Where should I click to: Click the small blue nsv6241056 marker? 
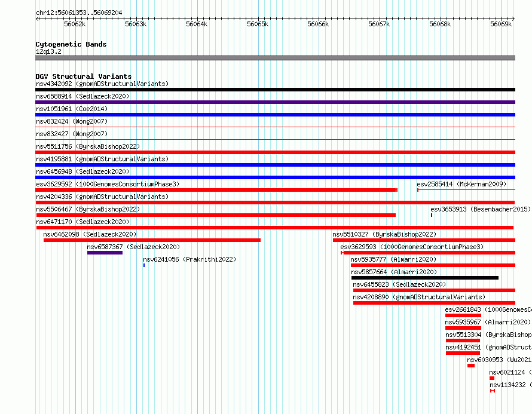pos(144,265)
